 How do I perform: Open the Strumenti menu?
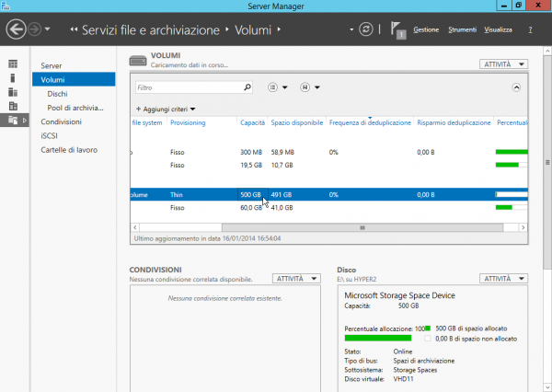click(x=462, y=29)
